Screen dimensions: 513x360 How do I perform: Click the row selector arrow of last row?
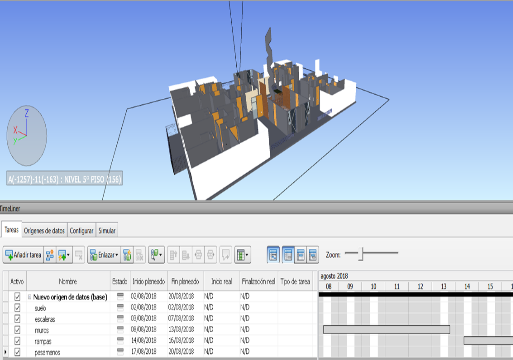pos(5,352)
